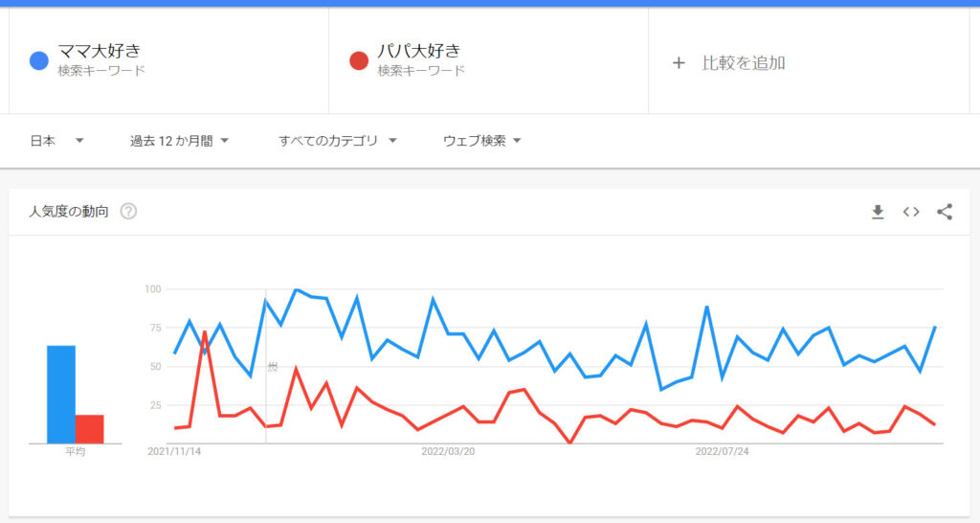Click the red line's highest peak
Viewport: 980px width, 523px height.
[205, 332]
